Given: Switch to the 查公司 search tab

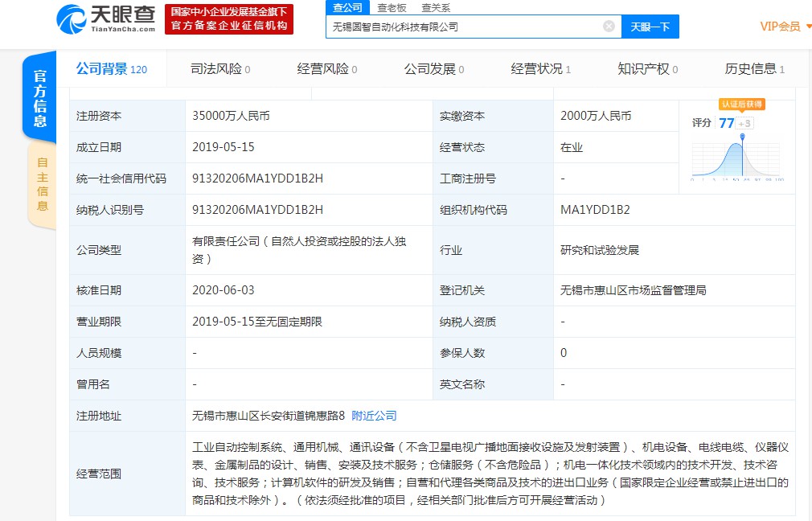Looking at the screenshot, I should click(x=347, y=7).
